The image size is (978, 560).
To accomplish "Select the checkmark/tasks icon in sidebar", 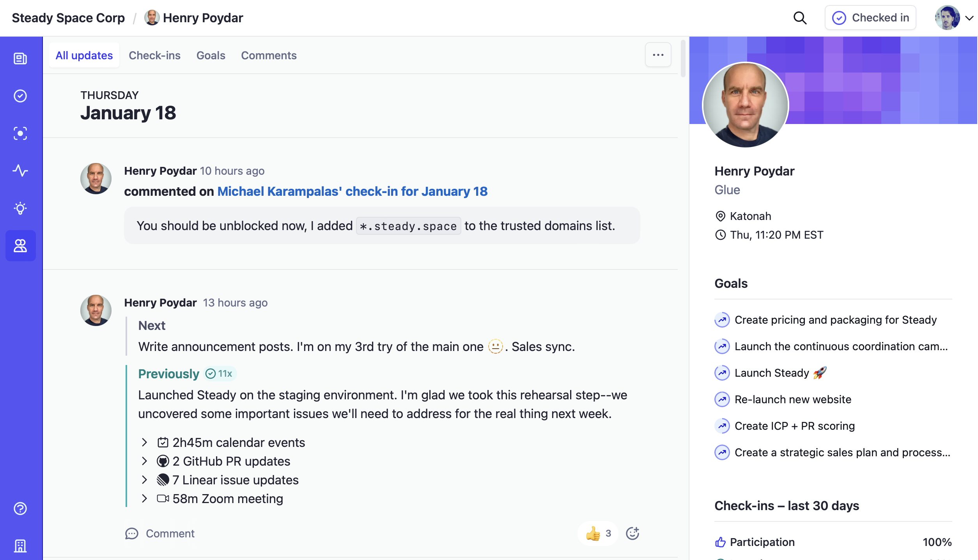I will (x=21, y=95).
